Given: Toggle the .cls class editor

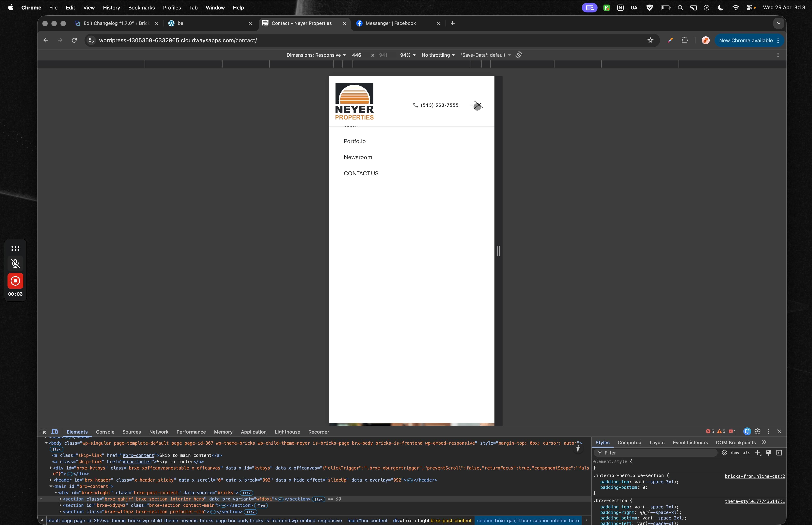Looking at the screenshot, I should 747,453.
